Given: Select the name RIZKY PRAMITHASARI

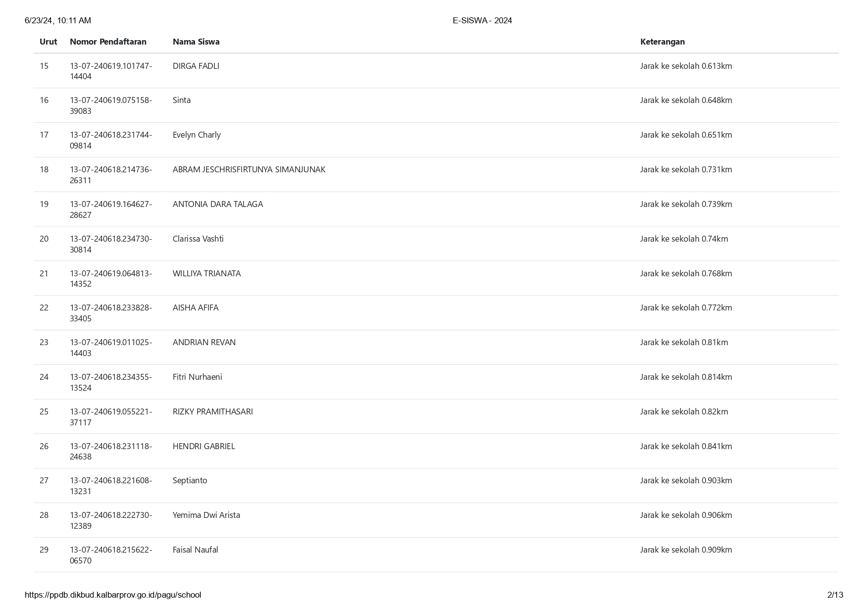Looking at the screenshot, I should point(213,411).
